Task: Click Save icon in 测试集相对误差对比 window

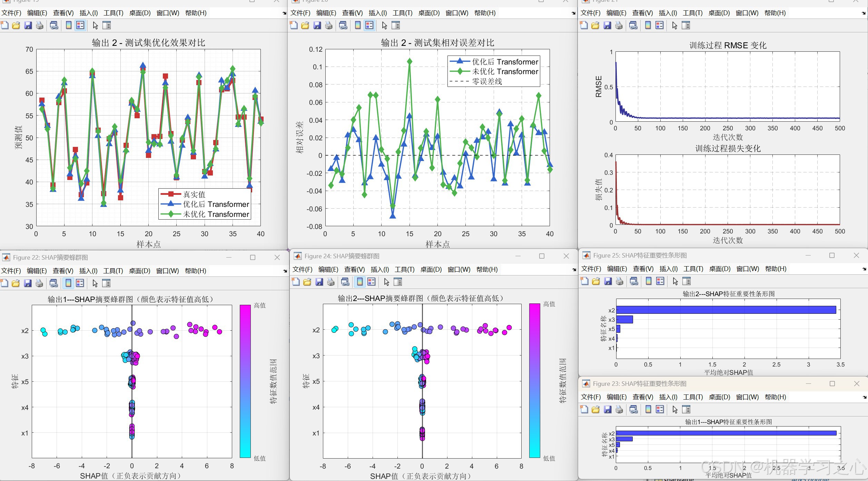Action: click(317, 26)
